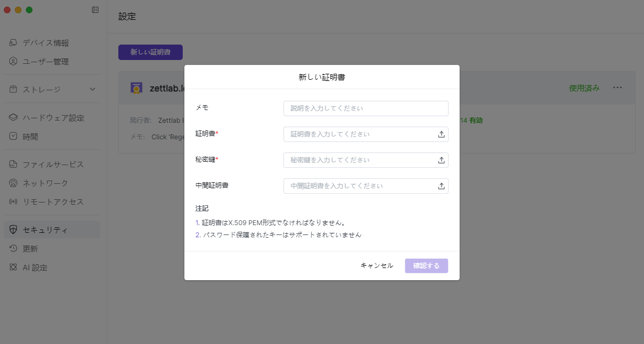The width and height of the screenshot is (644, 344).
Task: Click the 確認する button
Action: tap(426, 266)
